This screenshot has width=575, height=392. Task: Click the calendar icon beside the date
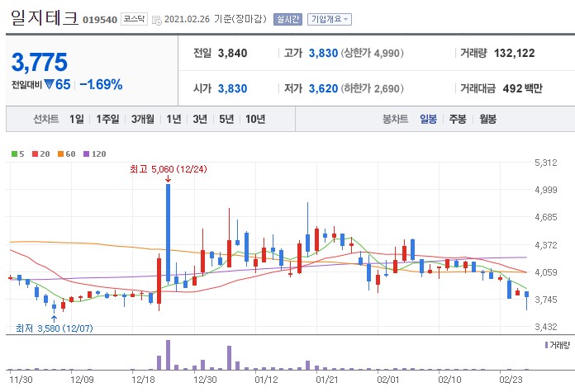point(157,20)
